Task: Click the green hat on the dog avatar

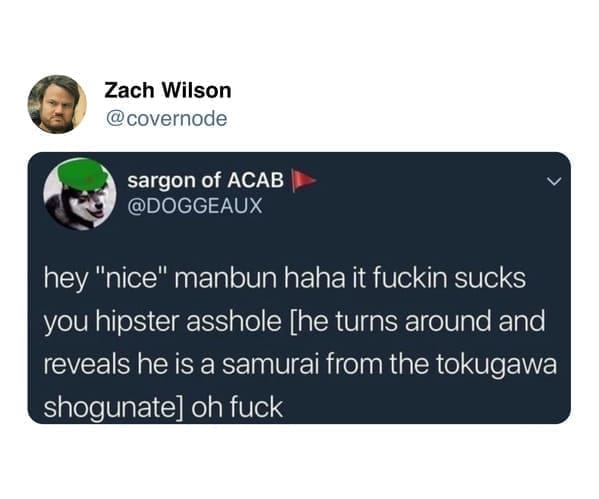Action: click(83, 176)
